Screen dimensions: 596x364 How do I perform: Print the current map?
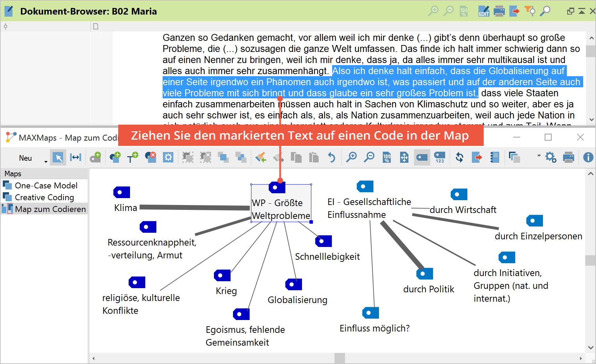[x=569, y=158]
